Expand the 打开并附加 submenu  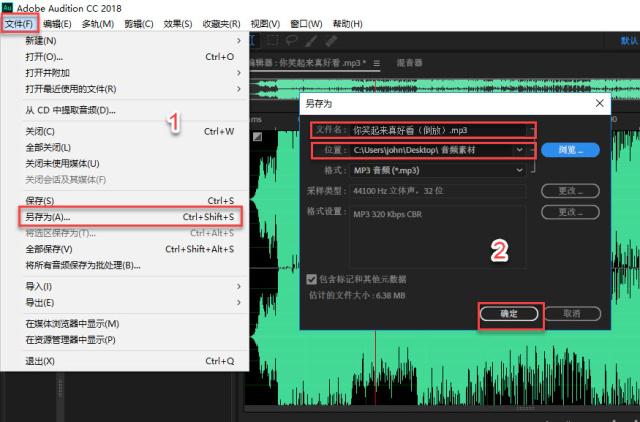[239, 73]
